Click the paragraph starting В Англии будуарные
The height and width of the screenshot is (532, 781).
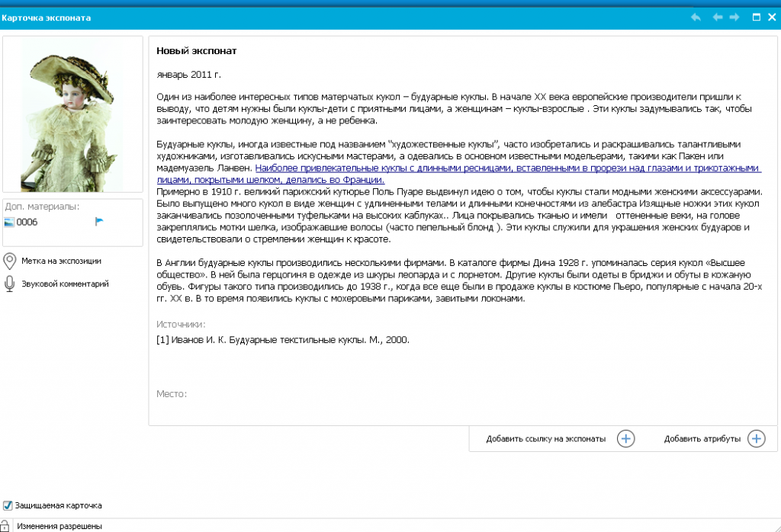click(459, 280)
